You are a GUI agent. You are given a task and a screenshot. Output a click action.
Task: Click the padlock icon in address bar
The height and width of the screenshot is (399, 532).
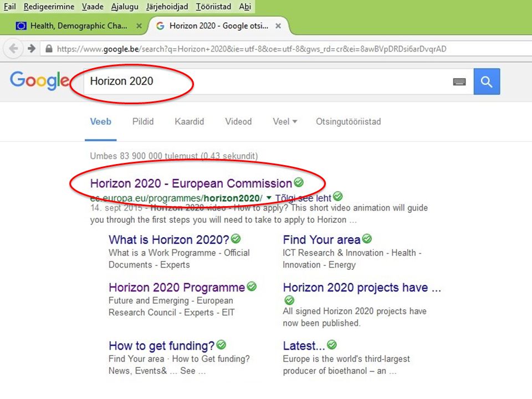(49, 49)
